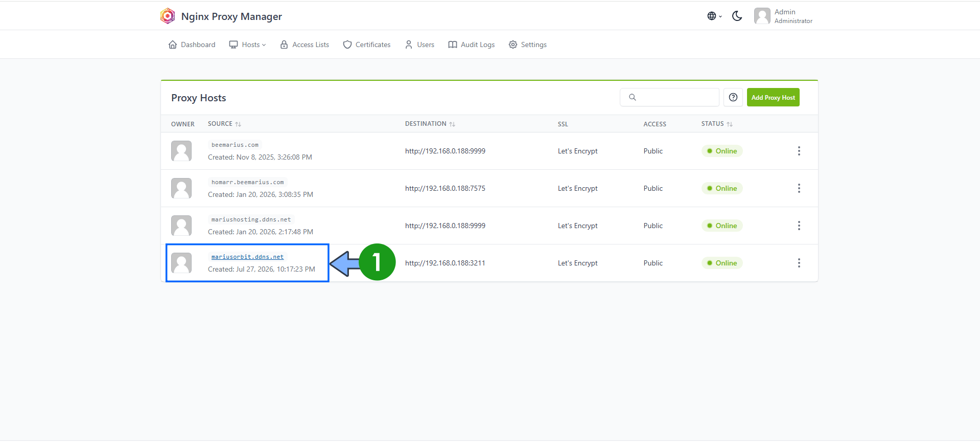
Task: Open Audit Logs page
Action: click(472, 44)
